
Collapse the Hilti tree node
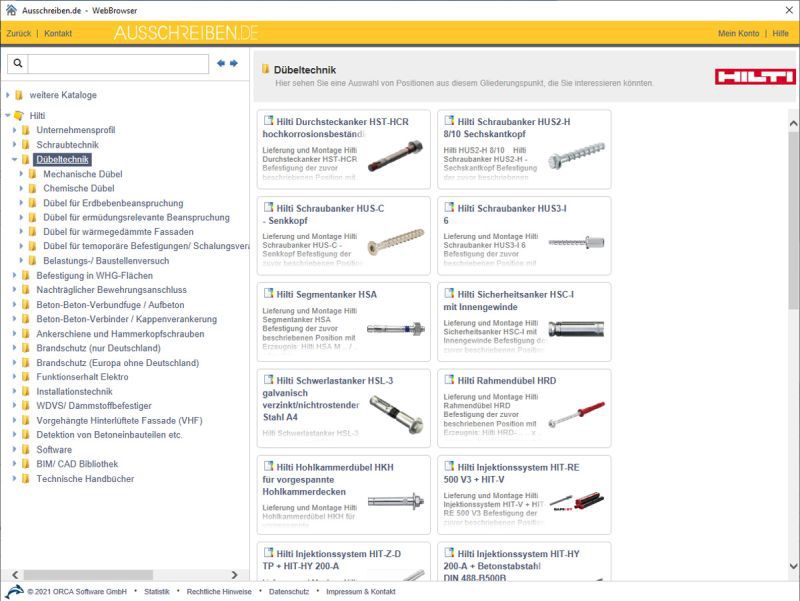(8, 116)
